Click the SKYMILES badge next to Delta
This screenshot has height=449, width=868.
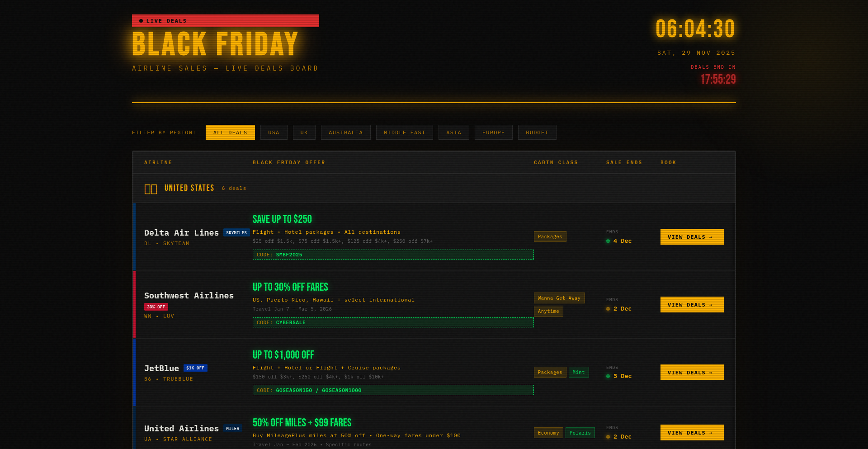pyautogui.click(x=236, y=233)
